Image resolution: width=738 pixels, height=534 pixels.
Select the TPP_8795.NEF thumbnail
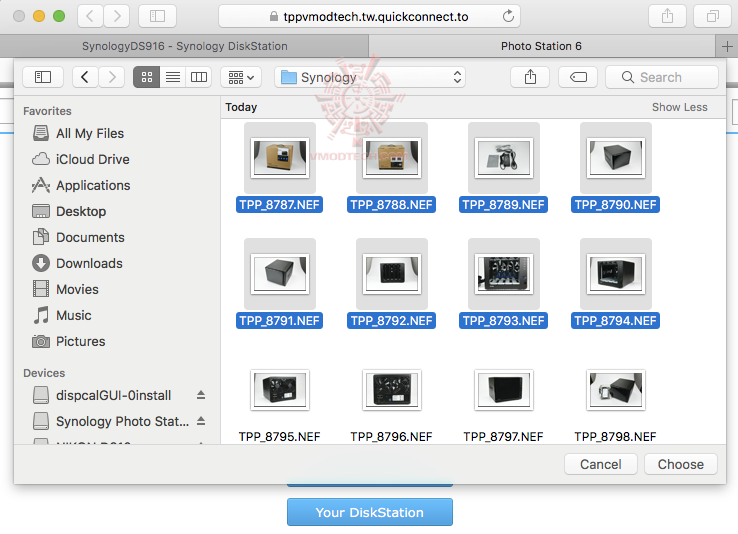(x=280, y=390)
